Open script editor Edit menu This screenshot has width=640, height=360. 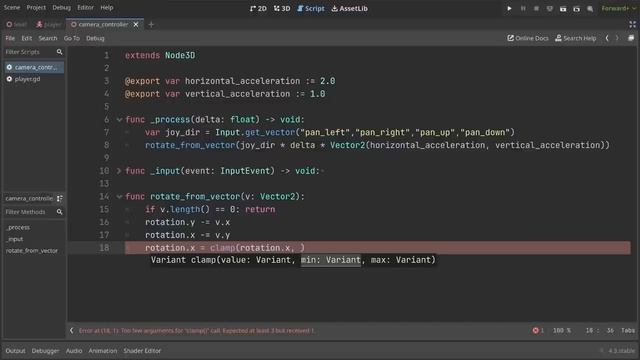point(27,38)
